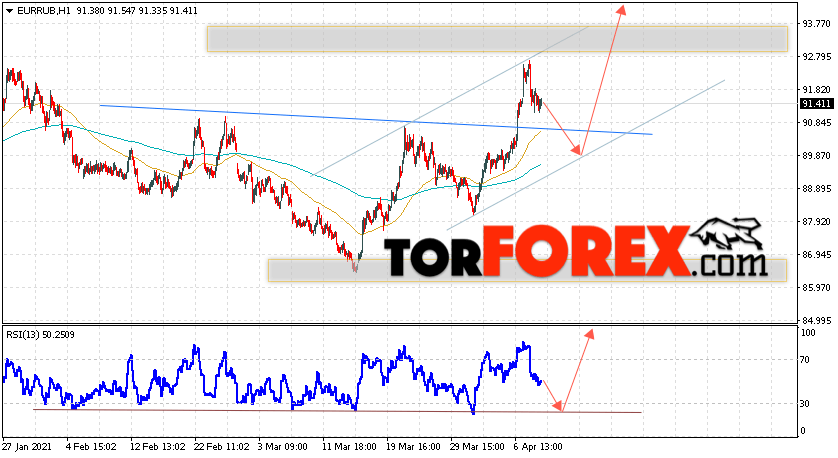
Task: Click the 89.870 price axis label
Action: [816, 156]
